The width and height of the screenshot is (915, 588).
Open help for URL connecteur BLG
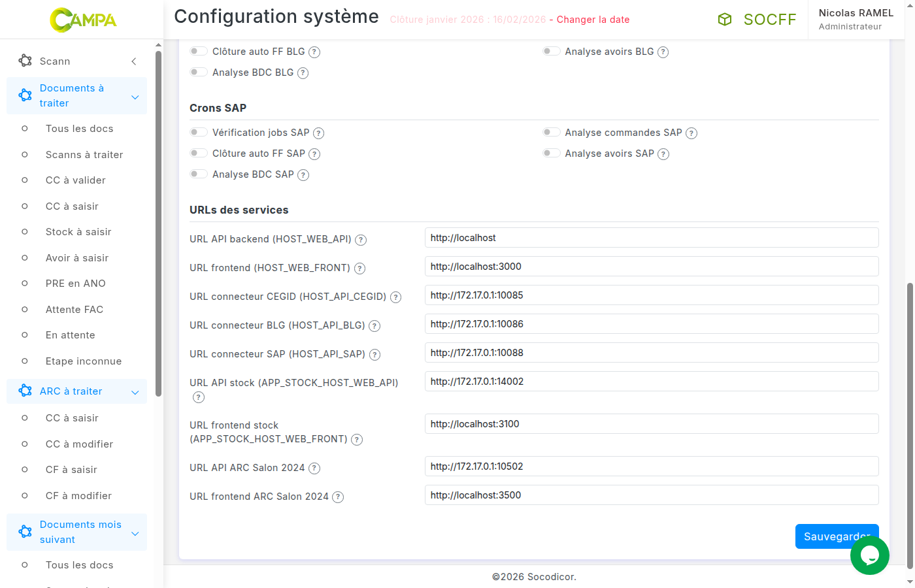tap(374, 326)
